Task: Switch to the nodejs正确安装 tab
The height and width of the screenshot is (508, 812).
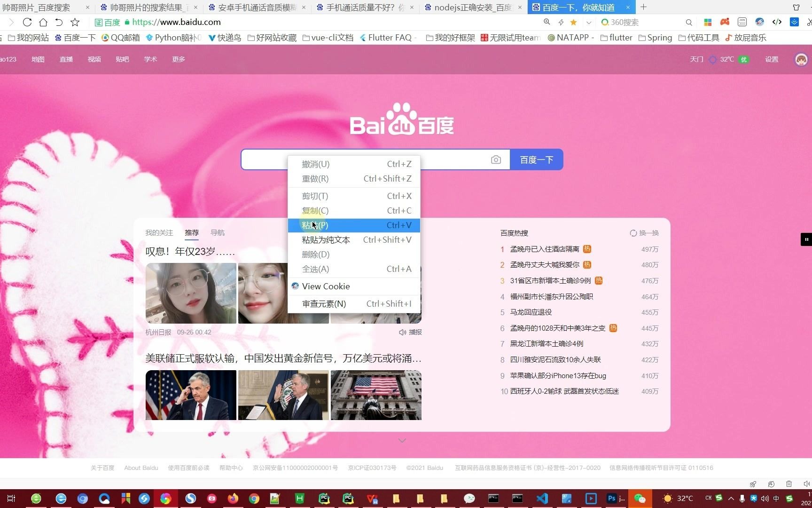Action: pos(473,8)
